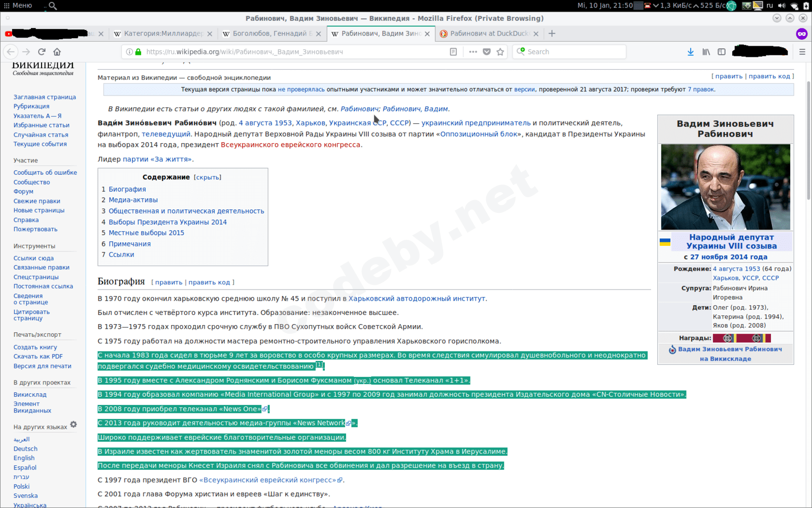Open the Firefox Library menu
The width and height of the screenshot is (812, 508).
[x=706, y=51]
